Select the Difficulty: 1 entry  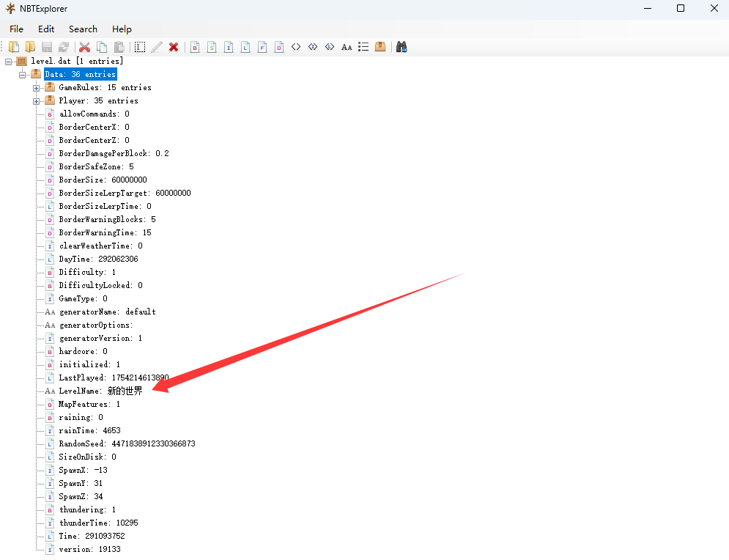point(87,272)
